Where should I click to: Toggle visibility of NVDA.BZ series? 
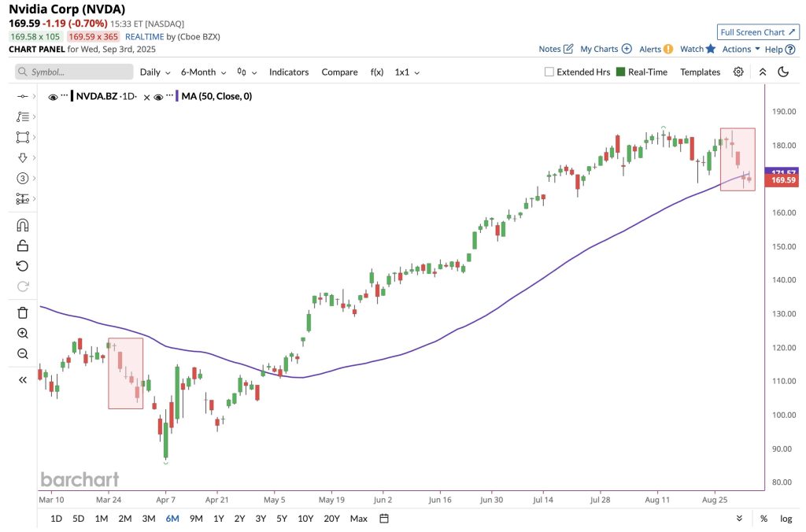pyautogui.click(x=53, y=97)
